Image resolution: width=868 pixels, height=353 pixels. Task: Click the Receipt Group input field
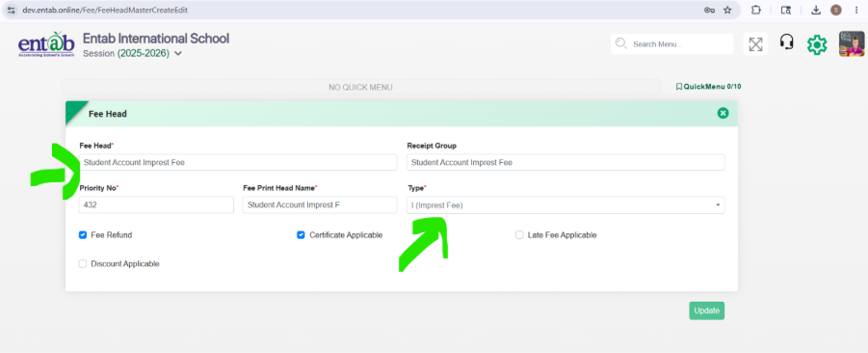[x=566, y=162]
